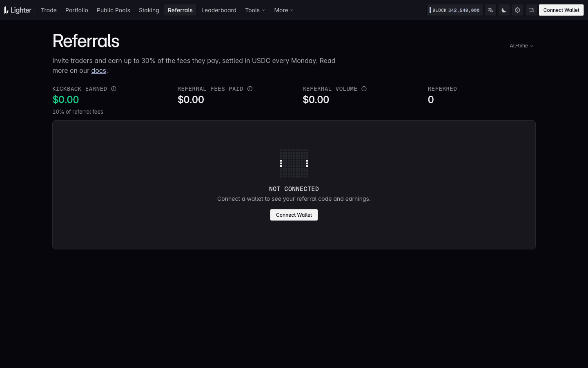Open the Leaderboard page

219,10
